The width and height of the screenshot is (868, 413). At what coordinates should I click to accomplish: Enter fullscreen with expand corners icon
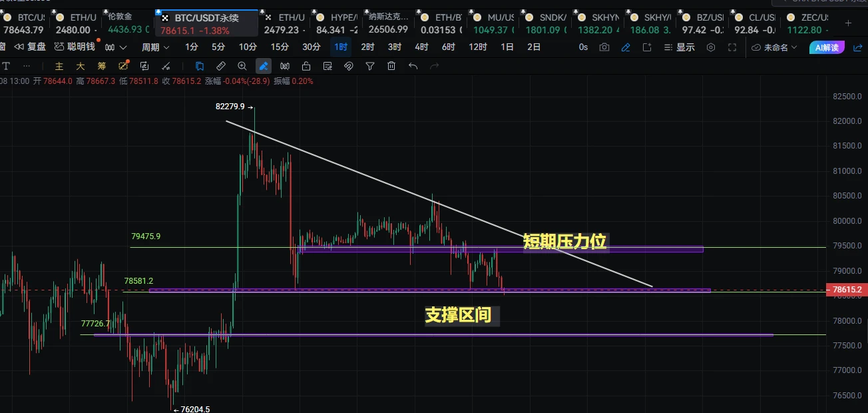click(732, 47)
